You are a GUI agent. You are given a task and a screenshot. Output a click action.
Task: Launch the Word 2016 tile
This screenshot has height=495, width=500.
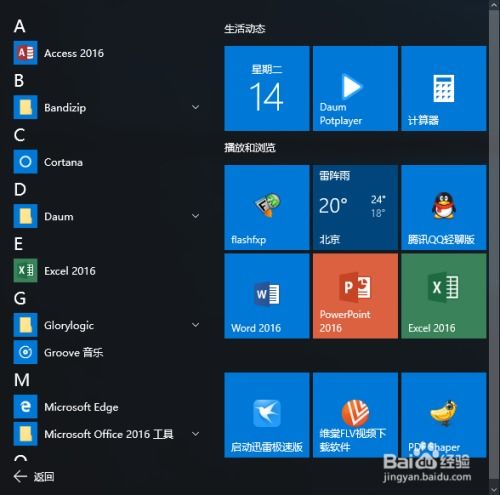pos(267,296)
